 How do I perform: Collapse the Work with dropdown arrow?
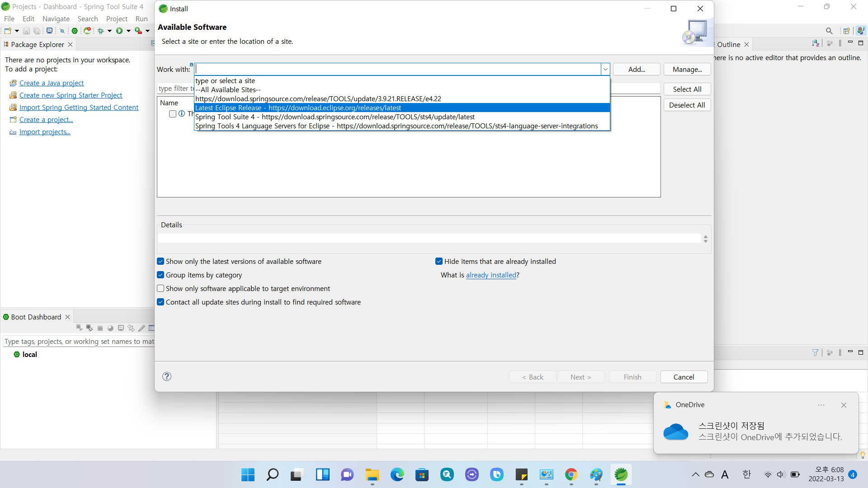point(605,69)
